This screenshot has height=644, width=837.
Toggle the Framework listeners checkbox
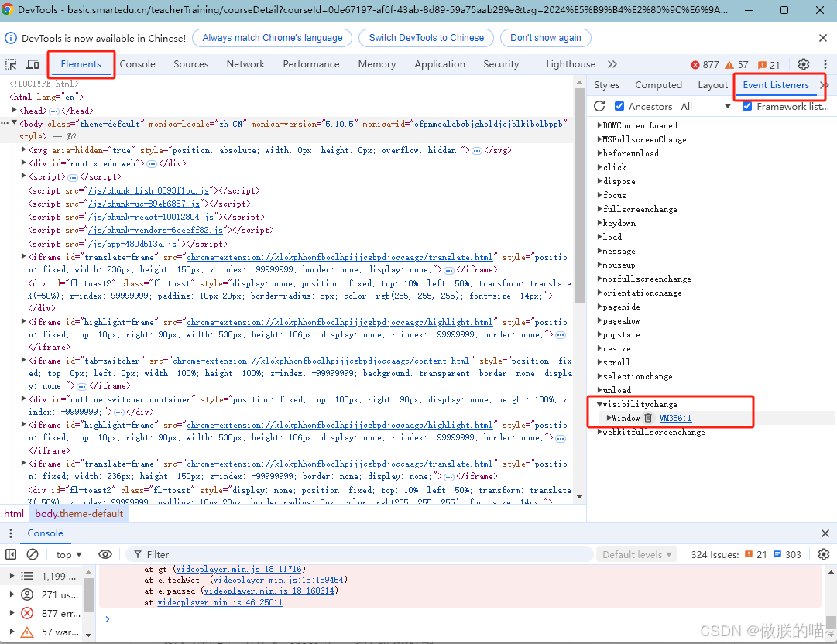pos(747,106)
